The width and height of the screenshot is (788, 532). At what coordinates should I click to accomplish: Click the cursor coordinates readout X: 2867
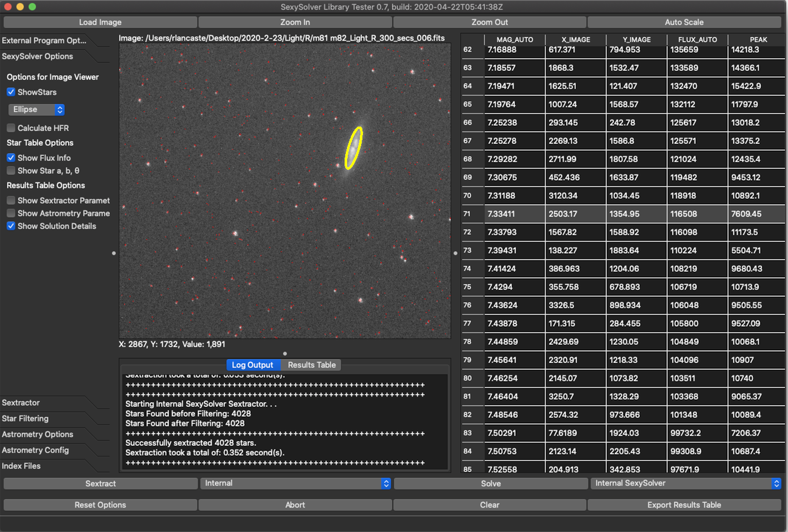click(172, 344)
